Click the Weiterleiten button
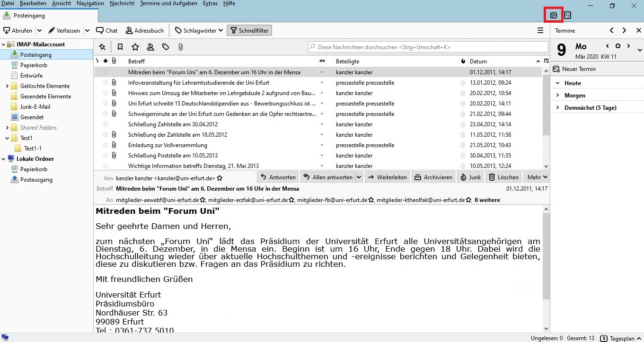The height and width of the screenshot is (342, 644). [388, 177]
